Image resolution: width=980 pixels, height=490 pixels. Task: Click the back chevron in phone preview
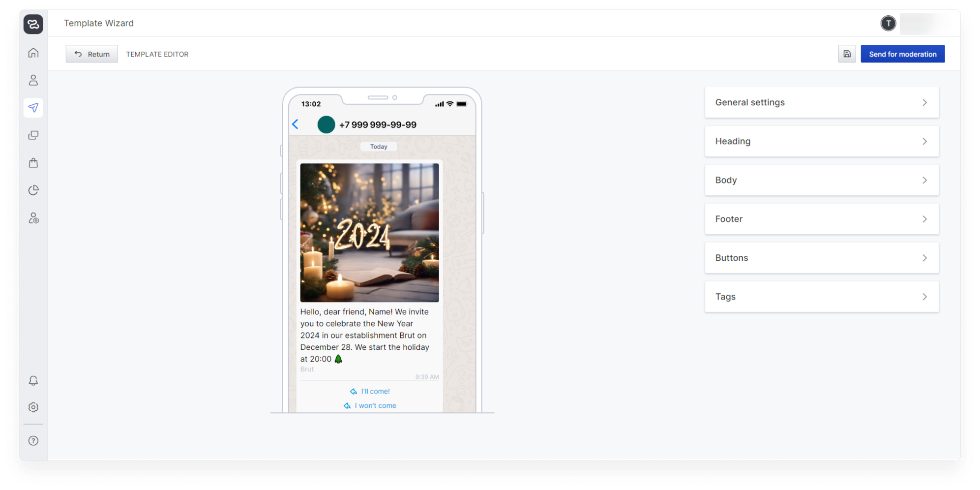296,124
